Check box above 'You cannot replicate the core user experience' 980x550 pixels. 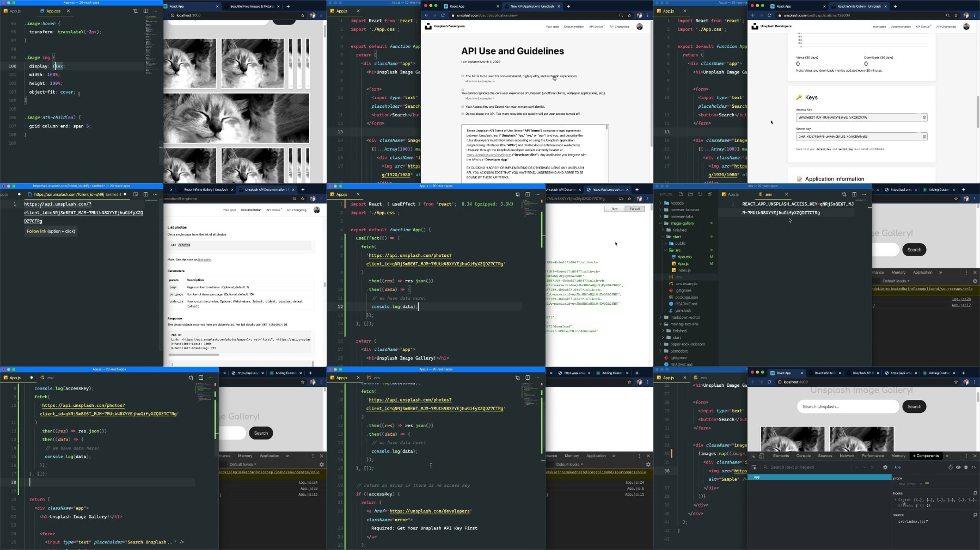[463, 90]
